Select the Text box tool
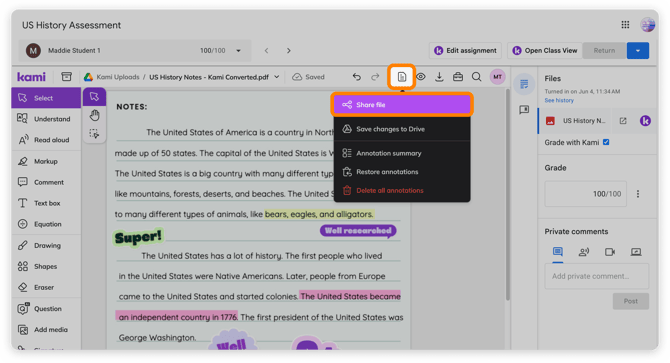The image size is (670, 363). coord(46,203)
